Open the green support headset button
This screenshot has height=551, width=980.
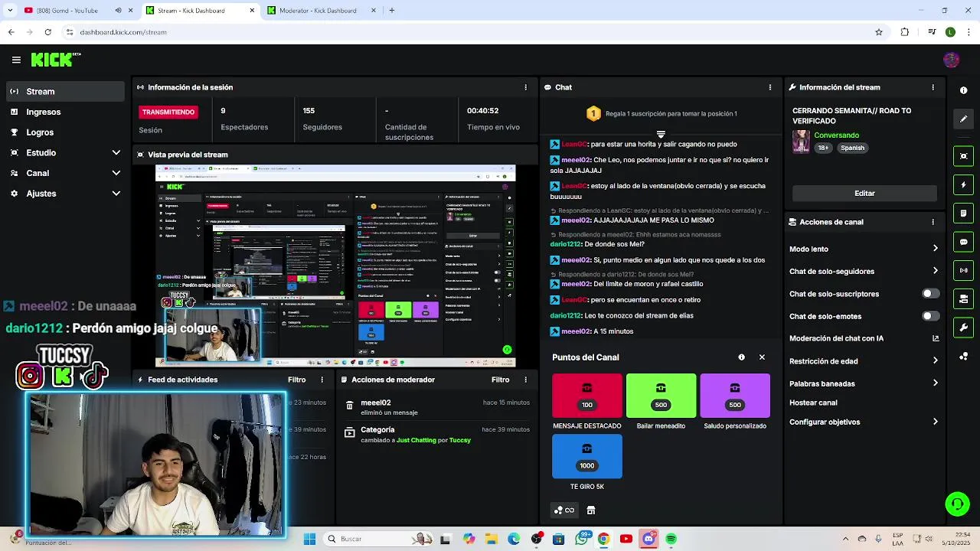pos(957,504)
